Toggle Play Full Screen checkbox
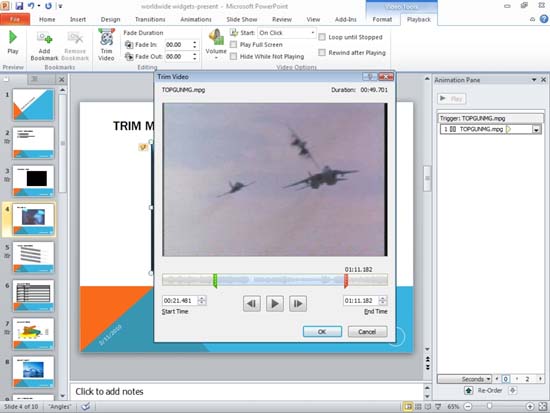 click(233, 45)
